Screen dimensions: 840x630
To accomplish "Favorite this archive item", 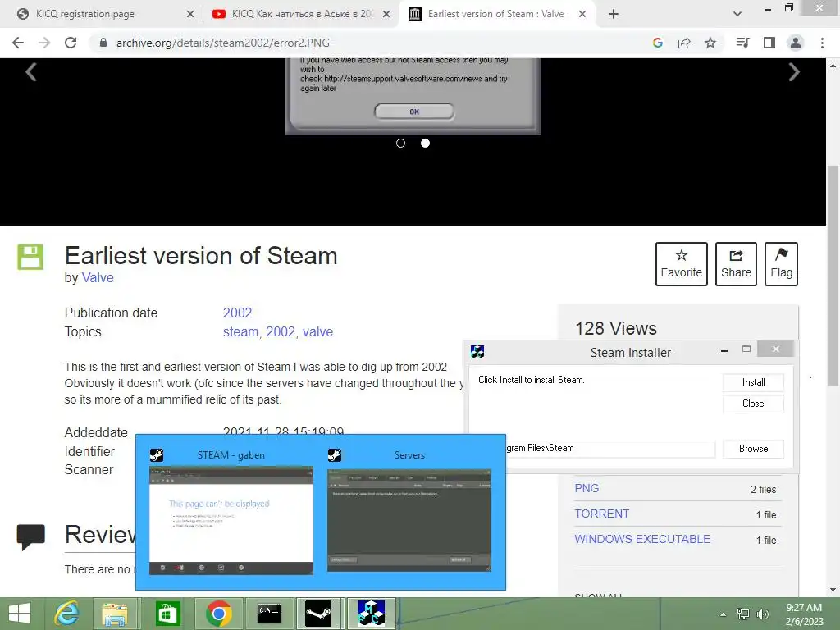I will [x=682, y=264].
